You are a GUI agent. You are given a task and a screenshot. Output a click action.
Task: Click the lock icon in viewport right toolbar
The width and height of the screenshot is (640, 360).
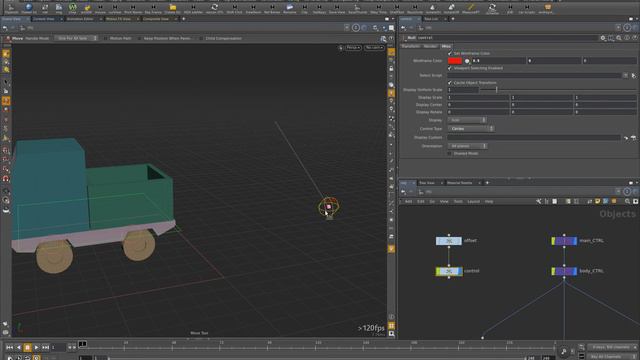pos(391,69)
